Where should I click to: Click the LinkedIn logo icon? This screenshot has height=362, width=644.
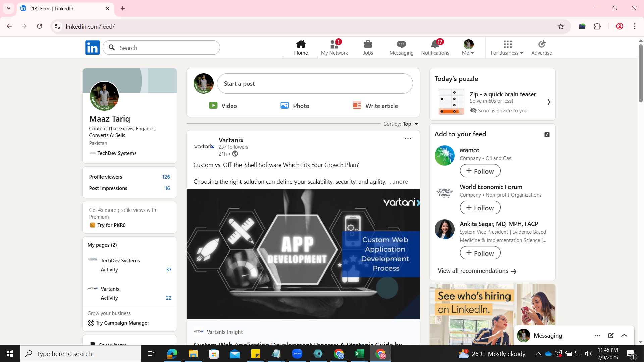coord(92,48)
